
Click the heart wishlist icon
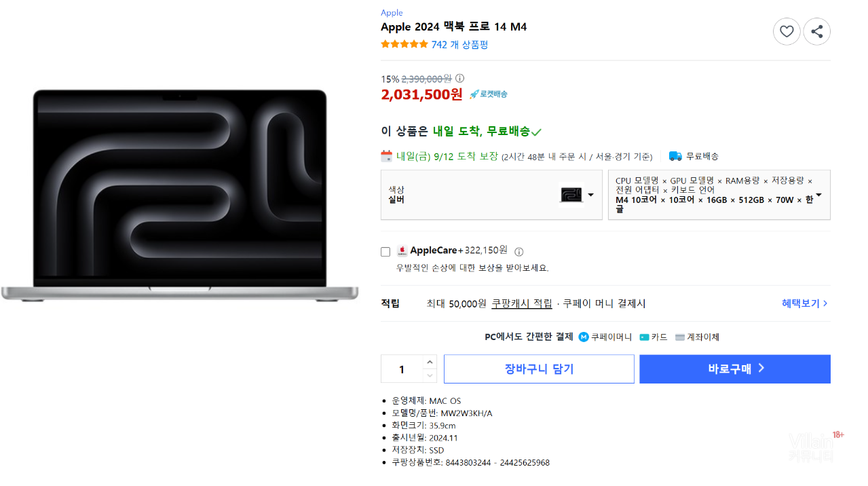click(787, 31)
